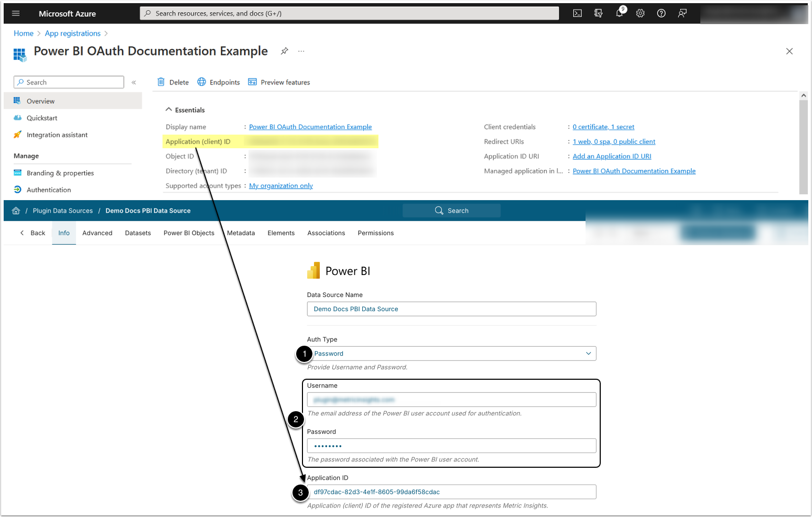Open Azure portal settings gear
Image resolution: width=812 pixels, height=517 pixels.
coord(640,14)
